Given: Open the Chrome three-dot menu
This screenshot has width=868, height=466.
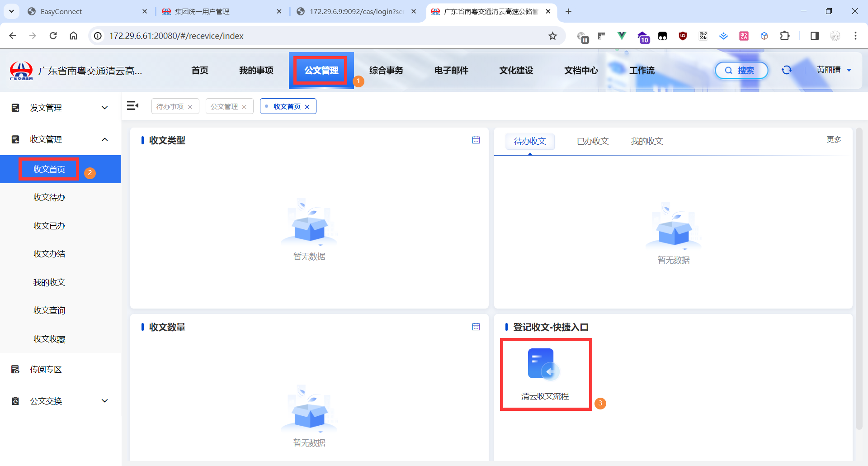Looking at the screenshot, I should pyautogui.click(x=855, y=36).
